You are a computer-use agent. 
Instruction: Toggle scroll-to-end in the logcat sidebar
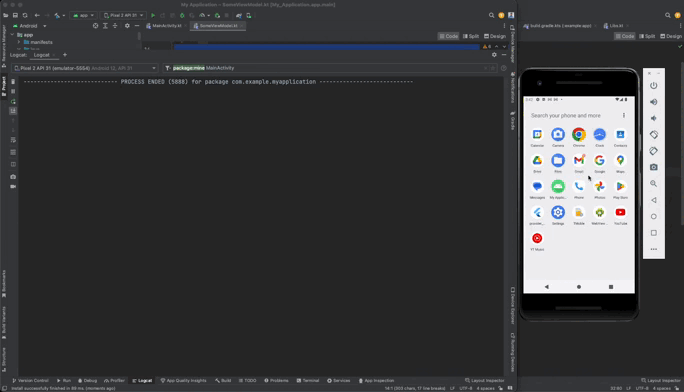[x=13, y=111]
